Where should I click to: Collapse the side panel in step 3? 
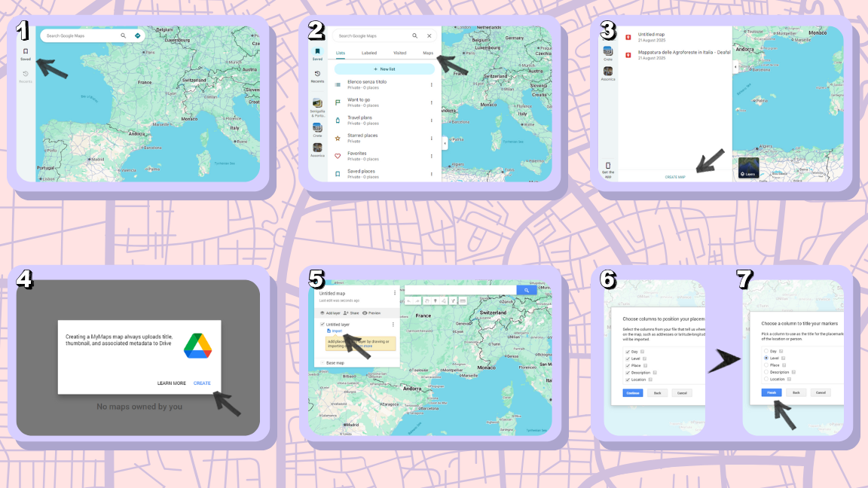point(735,67)
